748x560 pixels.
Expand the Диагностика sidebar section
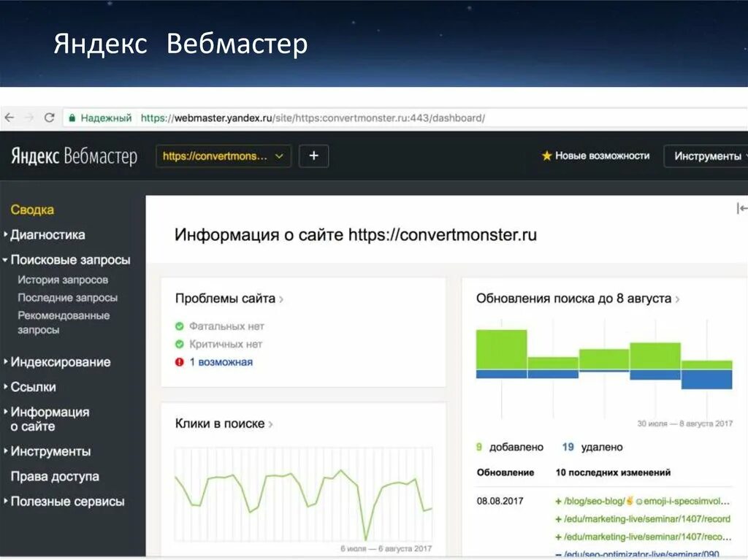click(47, 234)
